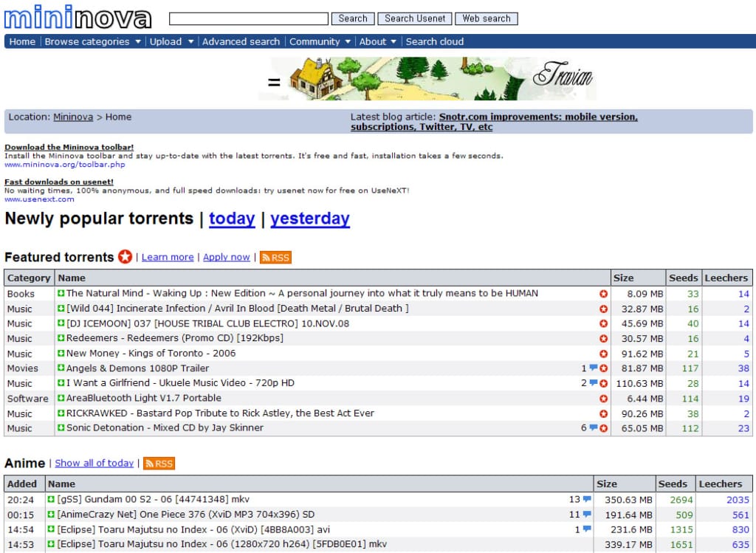756x553 pixels.
Task: Go to Home in navigation bar
Action: 22,41
